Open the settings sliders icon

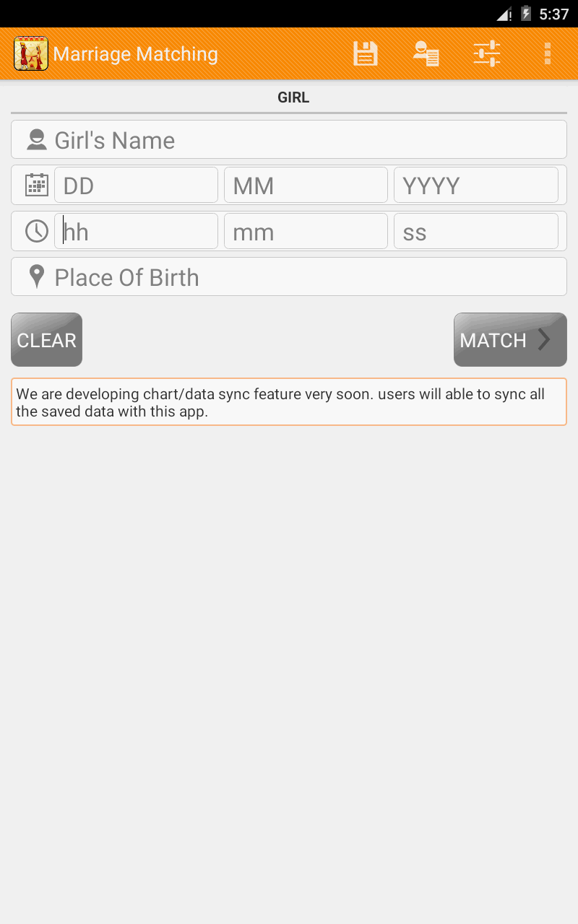[x=487, y=54]
